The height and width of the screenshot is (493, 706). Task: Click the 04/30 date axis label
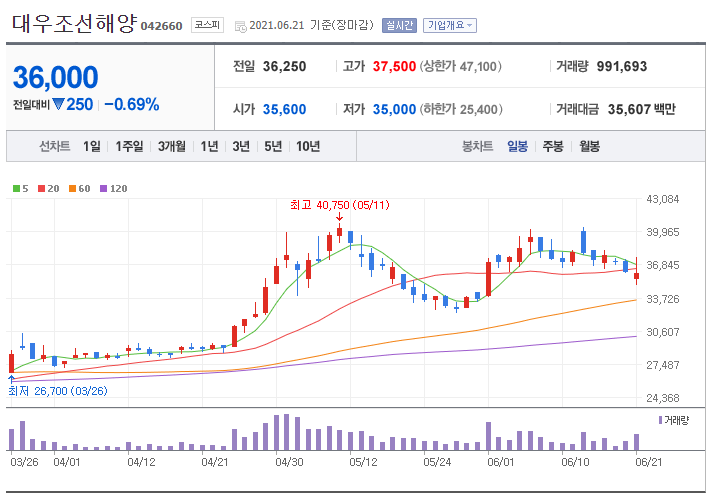pyautogui.click(x=289, y=462)
